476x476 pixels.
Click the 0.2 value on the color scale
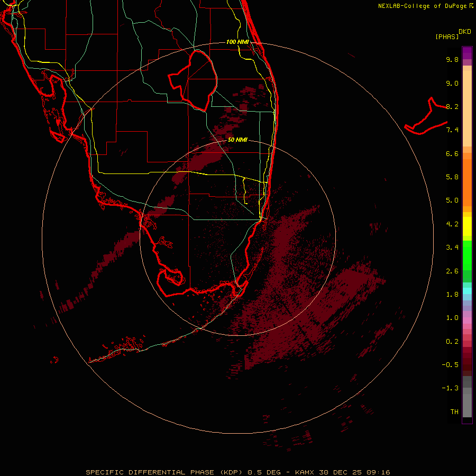pos(452,342)
